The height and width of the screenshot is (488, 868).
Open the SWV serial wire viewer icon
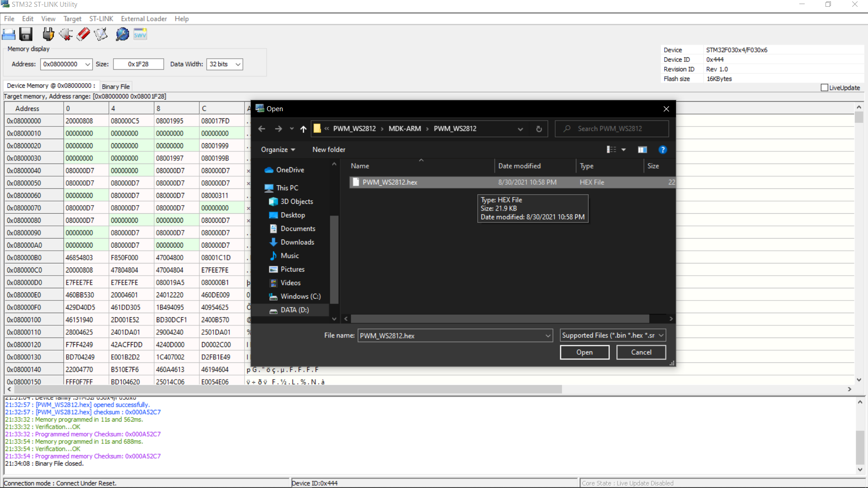point(140,34)
